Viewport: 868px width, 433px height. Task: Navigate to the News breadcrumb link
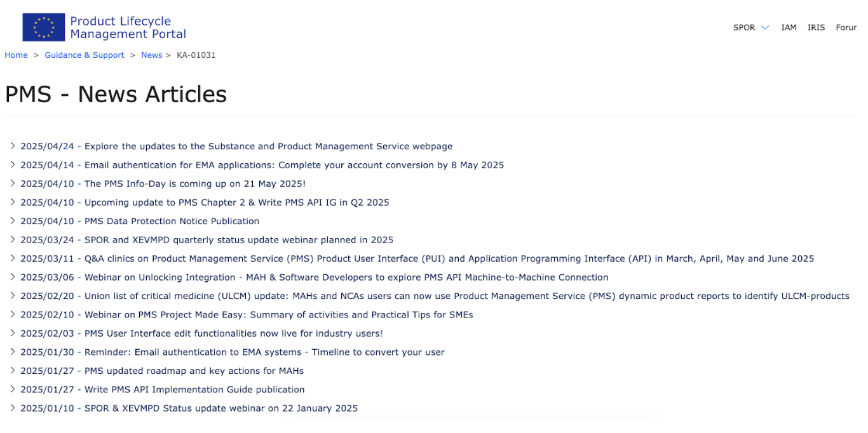(151, 55)
